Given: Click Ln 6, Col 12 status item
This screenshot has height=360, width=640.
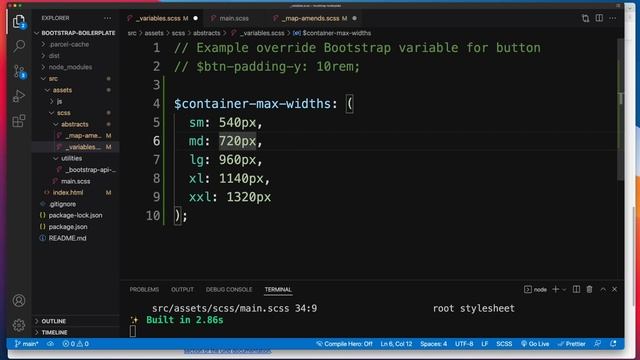Looking at the screenshot, I should pyautogui.click(x=396, y=344).
